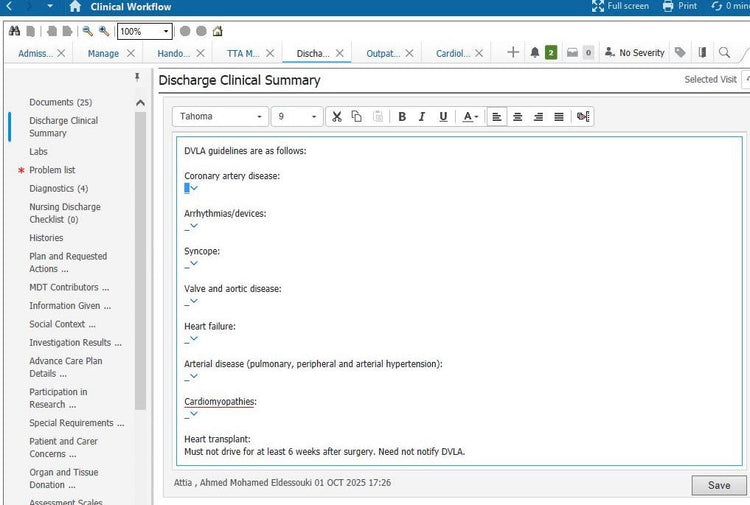The height and width of the screenshot is (505, 750).
Task: Cut selected text with scissors icon
Action: pos(337,117)
